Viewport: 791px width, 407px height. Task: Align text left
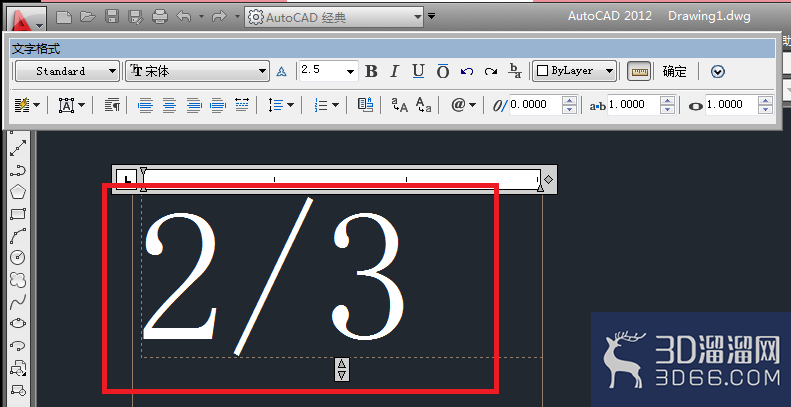(x=145, y=105)
